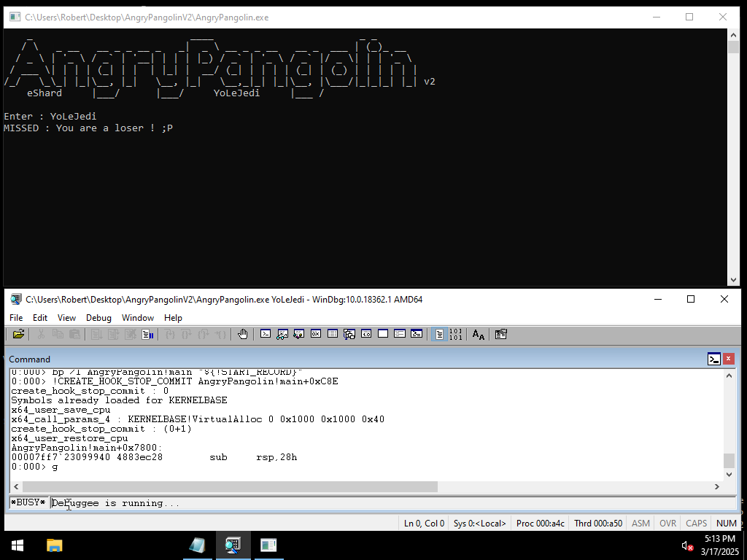Click the Windows Start button
This screenshot has width=747, height=560.
tap(16, 545)
